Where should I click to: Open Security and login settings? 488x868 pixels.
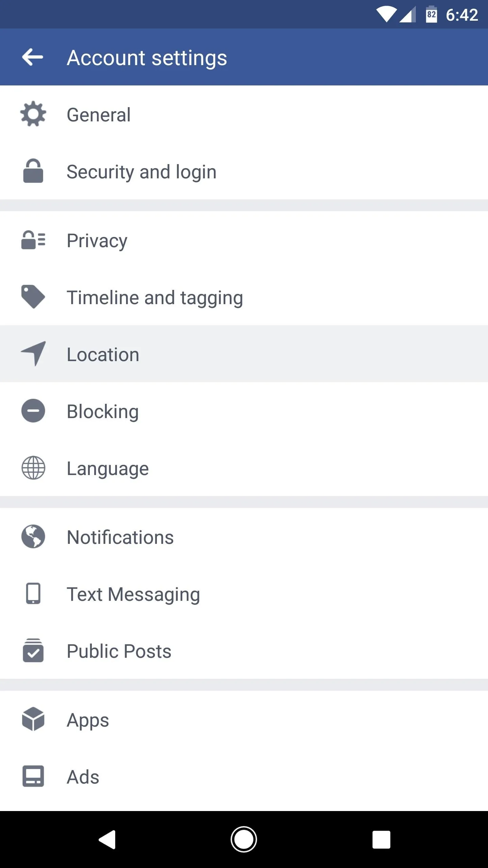tap(244, 171)
